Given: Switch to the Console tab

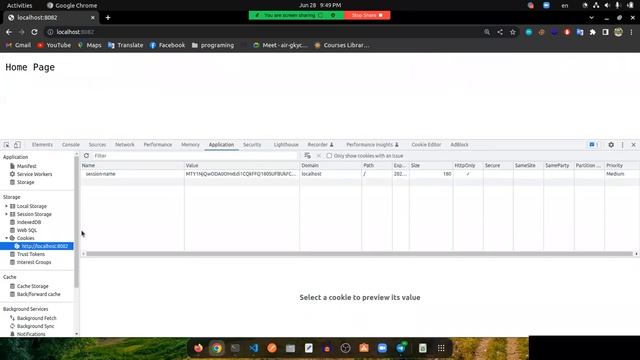Looking at the screenshot, I should click(x=71, y=144).
